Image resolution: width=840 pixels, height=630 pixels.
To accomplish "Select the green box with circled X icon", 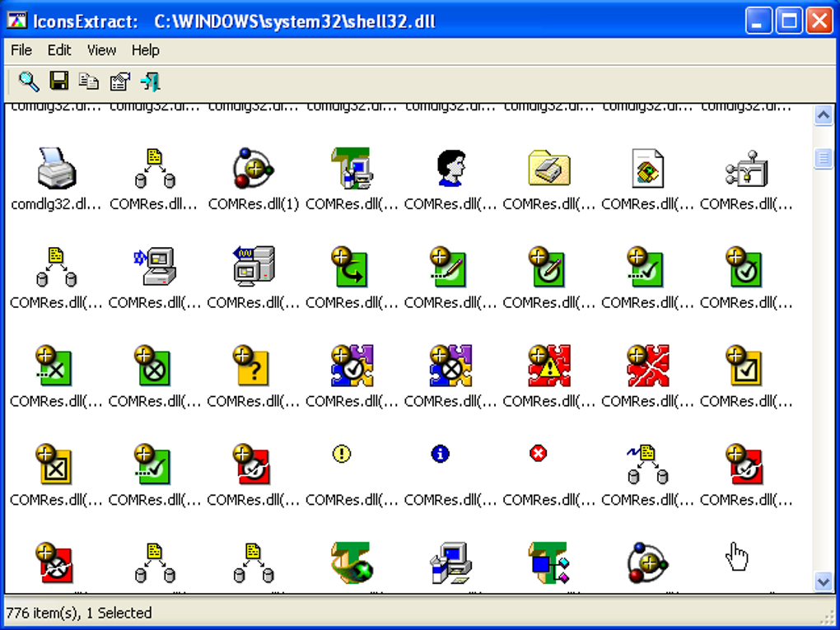I will (152, 366).
